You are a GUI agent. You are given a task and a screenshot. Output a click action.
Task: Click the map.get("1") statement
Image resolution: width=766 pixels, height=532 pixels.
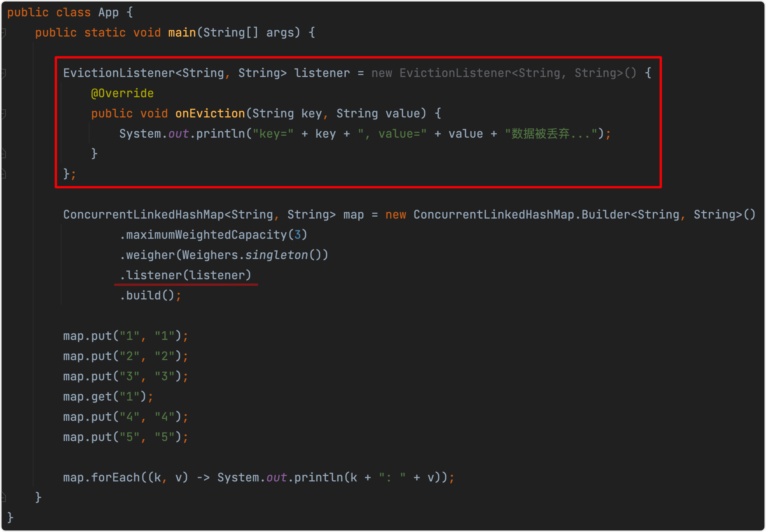point(107,396)
